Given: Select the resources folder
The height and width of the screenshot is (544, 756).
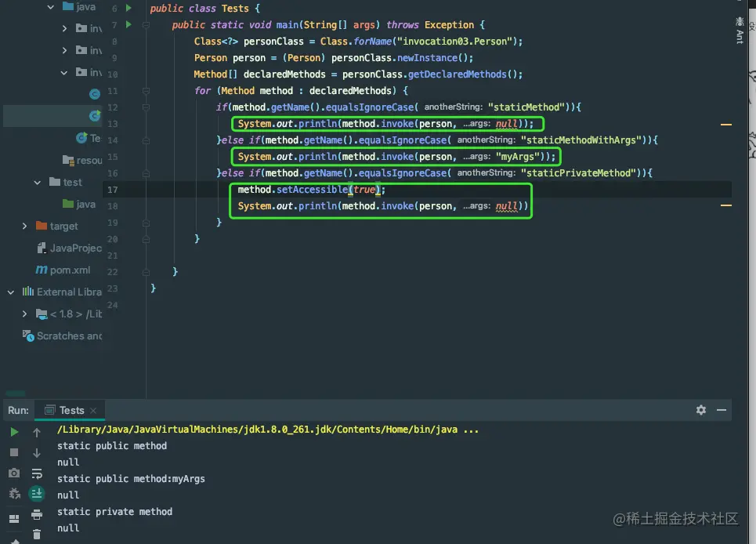Looking at the screenshot, I should [82, 160].
